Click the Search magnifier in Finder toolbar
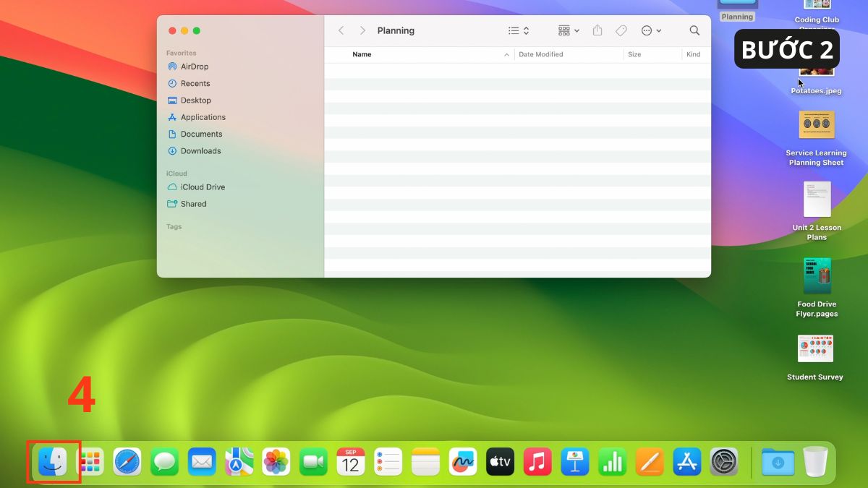Viewport: 868px width, 488px height. click(x=694, y=30)
